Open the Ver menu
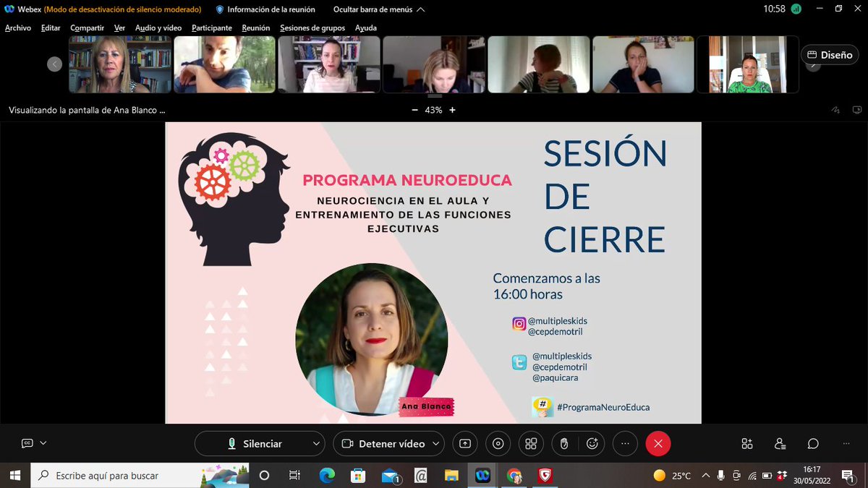Image resolution: width=868 pixels, height=488 pixels. point(119,27)
